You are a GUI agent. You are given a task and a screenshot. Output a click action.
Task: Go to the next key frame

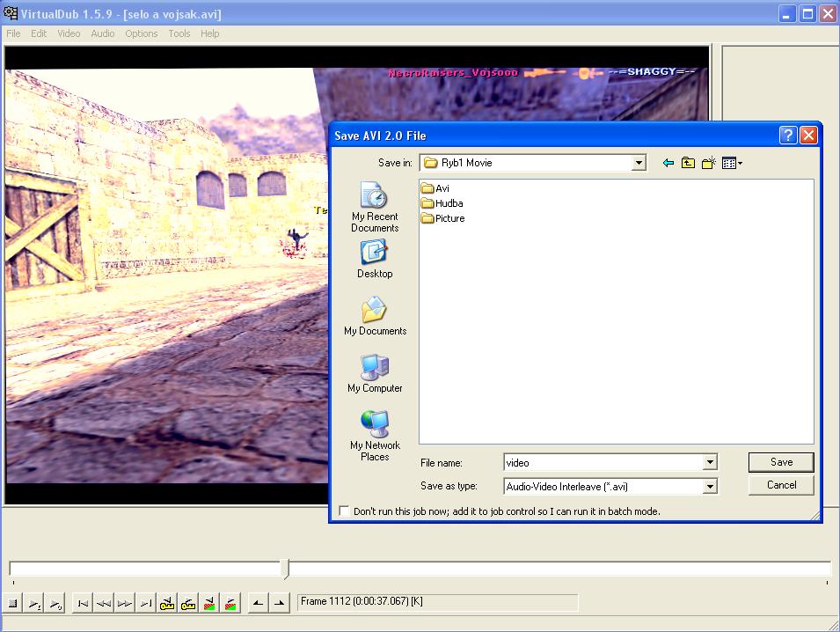tap(188, 603)
